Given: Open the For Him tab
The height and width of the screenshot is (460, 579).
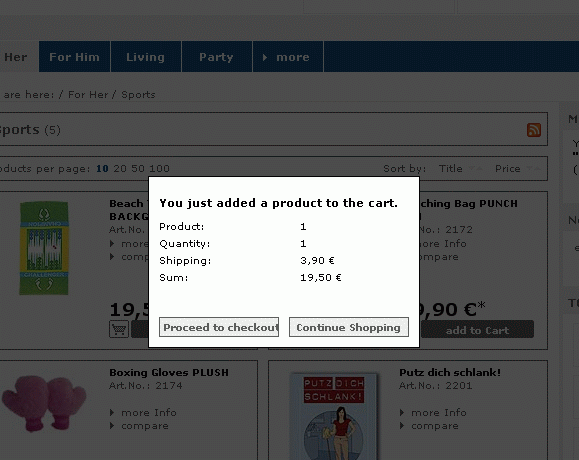Looking at the screenshot, I should (x=75, y=57).
